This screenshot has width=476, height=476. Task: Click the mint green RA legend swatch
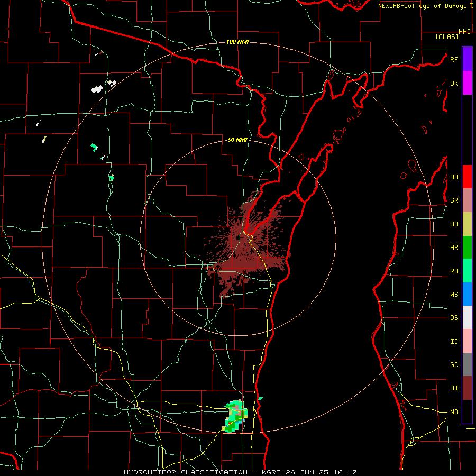pos(467,271)
